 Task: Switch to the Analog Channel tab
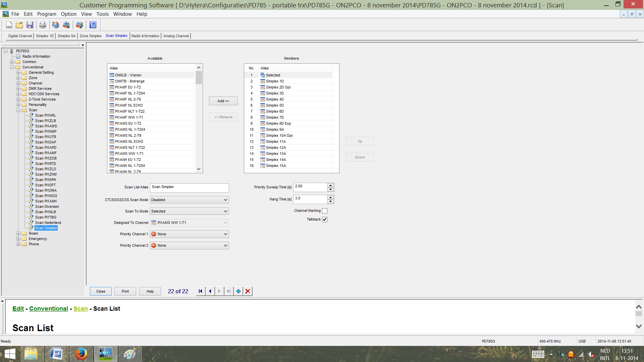[x=176, y=36]
